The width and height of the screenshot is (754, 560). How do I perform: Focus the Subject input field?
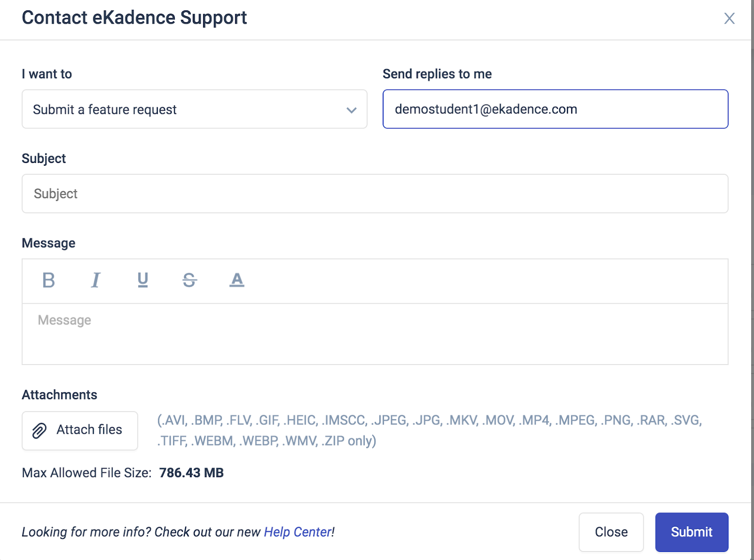tap(375, 194)
